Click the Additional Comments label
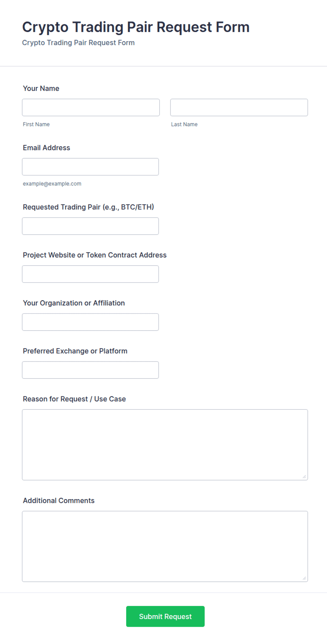Screen dimensions: 327x644 point(59,501)
